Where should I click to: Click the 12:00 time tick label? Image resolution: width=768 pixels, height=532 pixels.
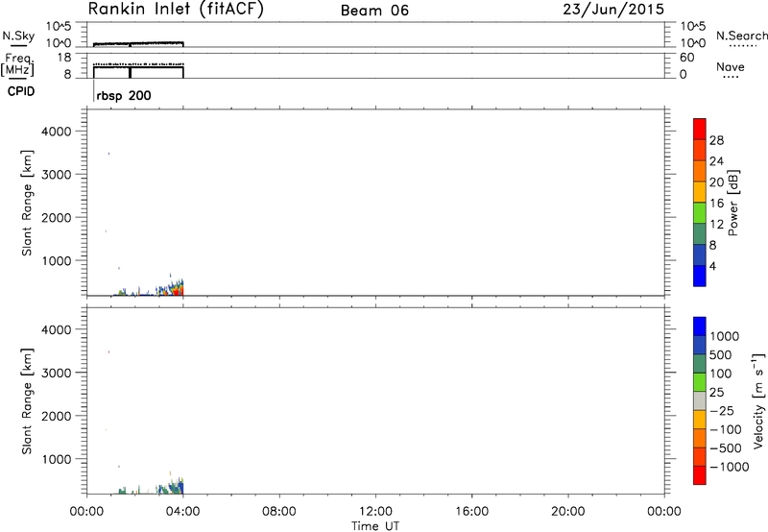coord(375,512)
